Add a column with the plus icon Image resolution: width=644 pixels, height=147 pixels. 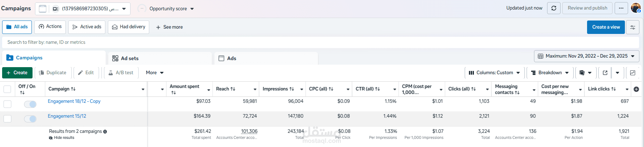point(636,89)
